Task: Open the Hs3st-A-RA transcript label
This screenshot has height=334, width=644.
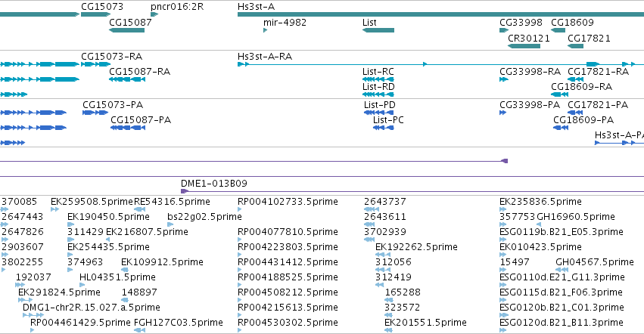Action: (265, 56)
